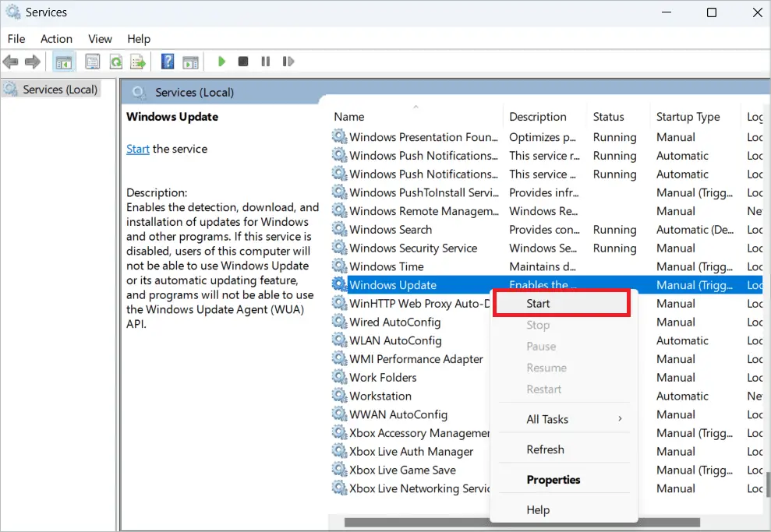Select the Workstation service
Image resolution: width=771 pixels, height=532 pixels.
380,396
